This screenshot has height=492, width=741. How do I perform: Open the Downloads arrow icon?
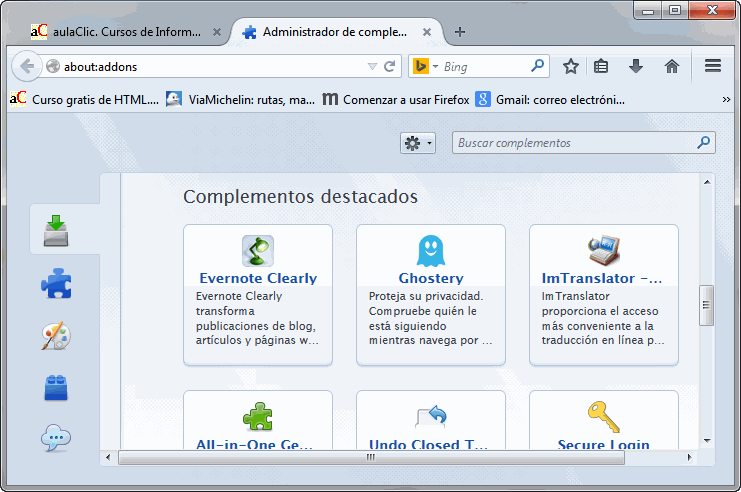point(636,66)
